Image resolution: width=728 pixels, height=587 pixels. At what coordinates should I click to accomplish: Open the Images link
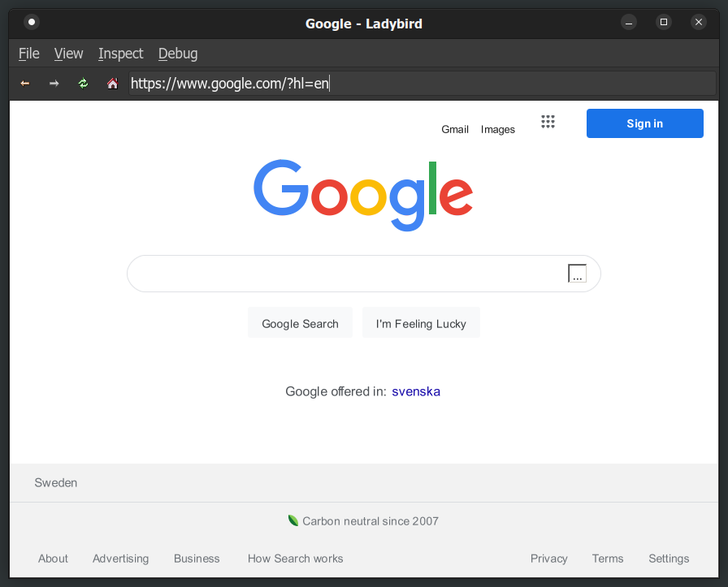(x=498, y=129)
